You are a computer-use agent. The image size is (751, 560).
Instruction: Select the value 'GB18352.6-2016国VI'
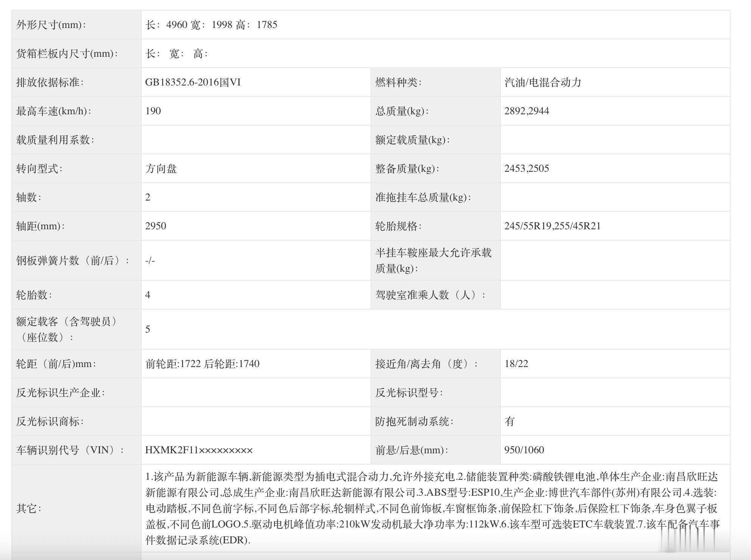[193, 82]
